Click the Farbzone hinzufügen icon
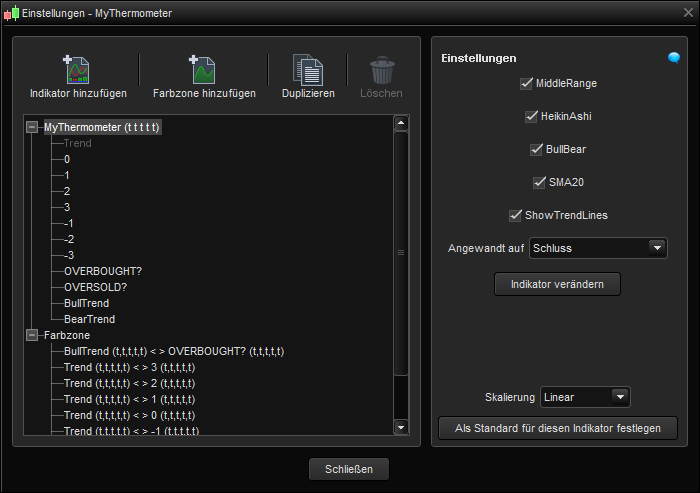This screenshot has height=493, width=700. [202, 70]
